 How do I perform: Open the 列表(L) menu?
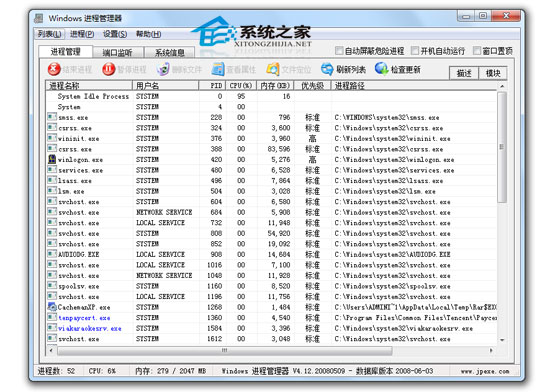click(49, 34)
